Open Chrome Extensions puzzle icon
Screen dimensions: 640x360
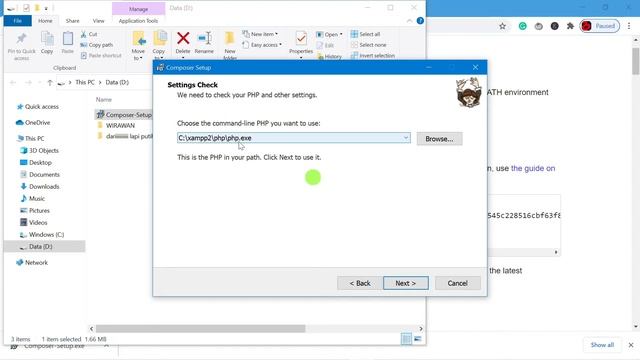(570, 27)
